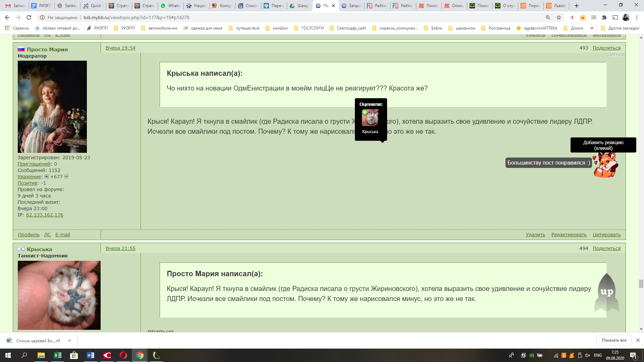Open Word from the taskbar

pos(91,355)
